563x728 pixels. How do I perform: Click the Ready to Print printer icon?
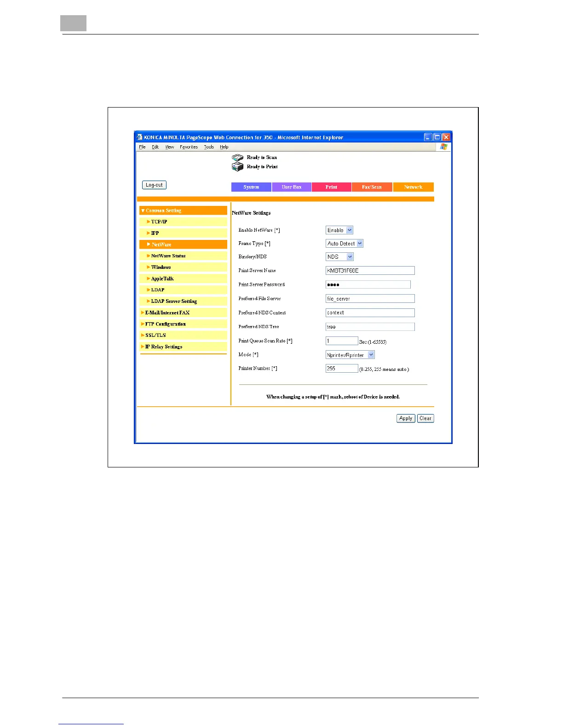click(237, 167)
